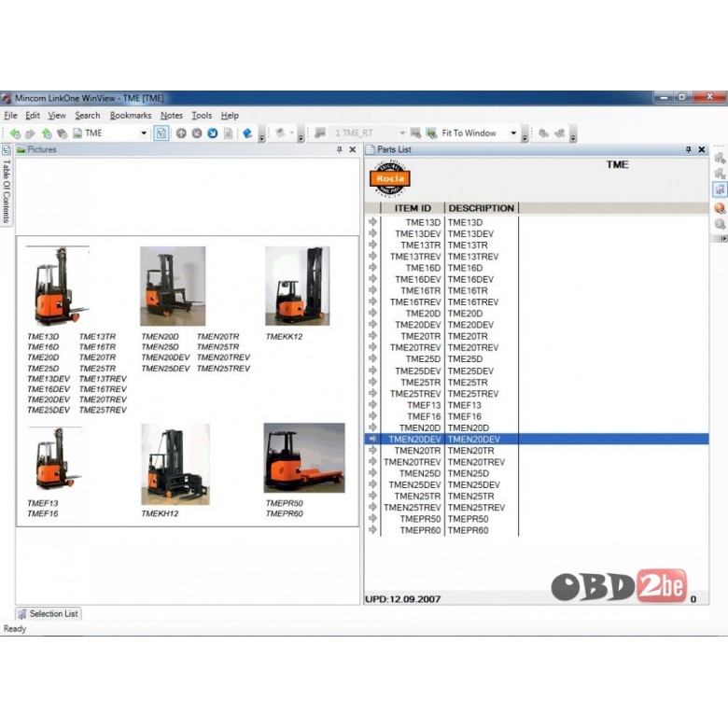Select the TME25TREV item ID cell
728x728 pixels.
[x=415, y=394]
